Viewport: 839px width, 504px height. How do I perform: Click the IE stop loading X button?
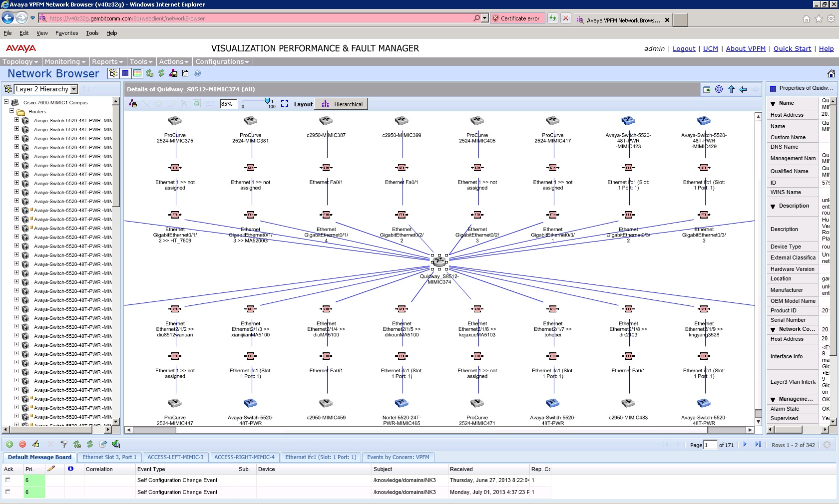click(565, 18)
